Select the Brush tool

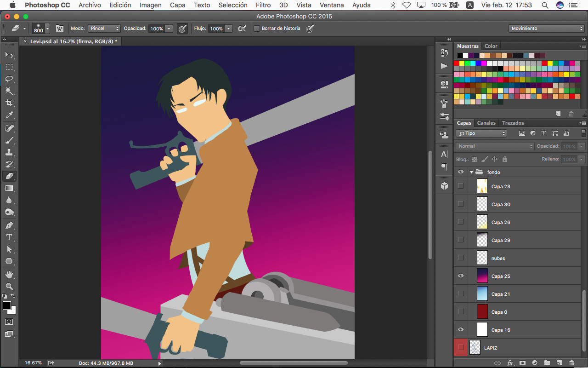pyautogui.click(x=9, y=140)
